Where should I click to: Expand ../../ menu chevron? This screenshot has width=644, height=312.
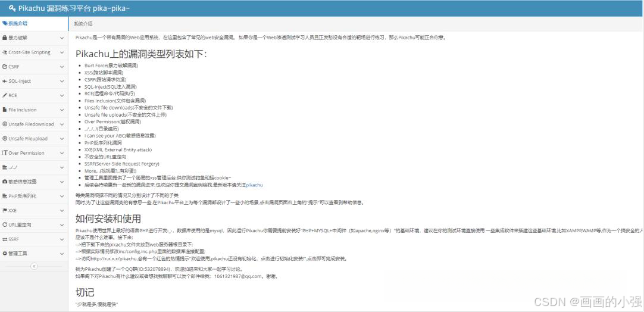pos(62,167)
